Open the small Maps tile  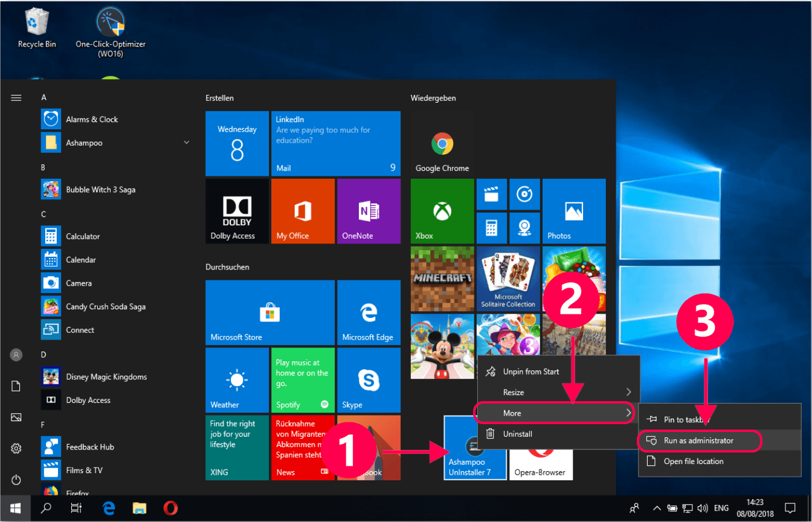click(x=524, y=228)
